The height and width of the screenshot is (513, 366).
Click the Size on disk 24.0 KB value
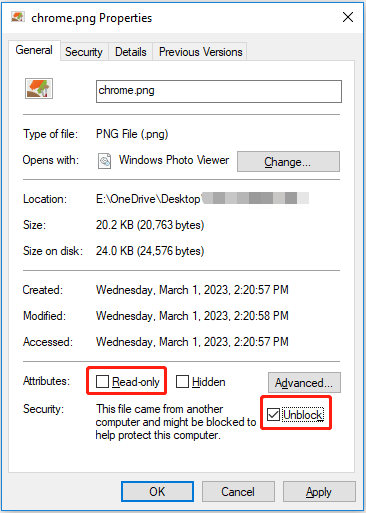[x=150, y=251]
